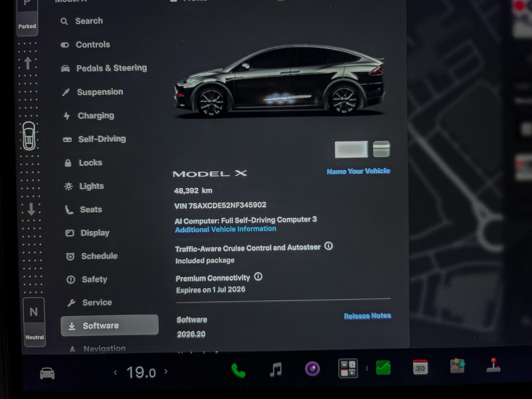Go to Display settings

(87, 233)
